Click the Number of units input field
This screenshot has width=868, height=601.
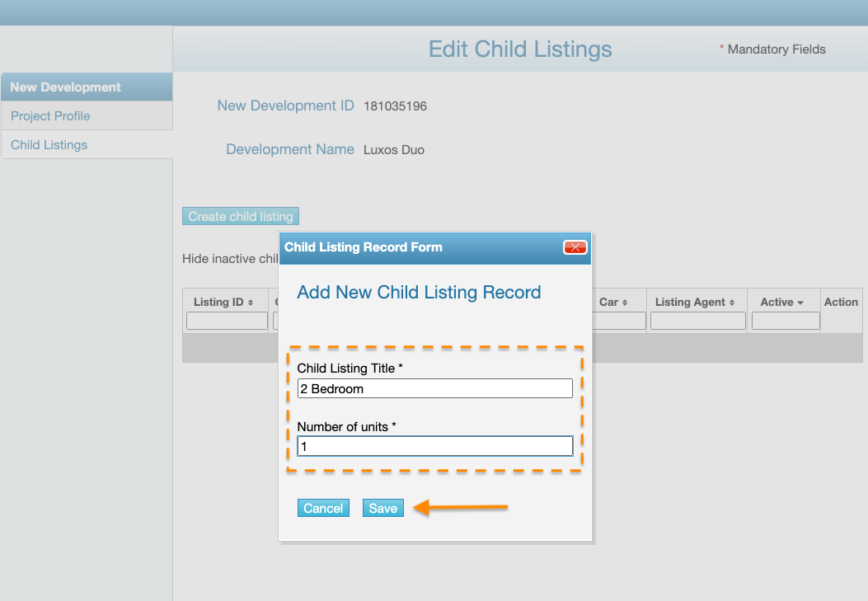(x=434, y=446)
